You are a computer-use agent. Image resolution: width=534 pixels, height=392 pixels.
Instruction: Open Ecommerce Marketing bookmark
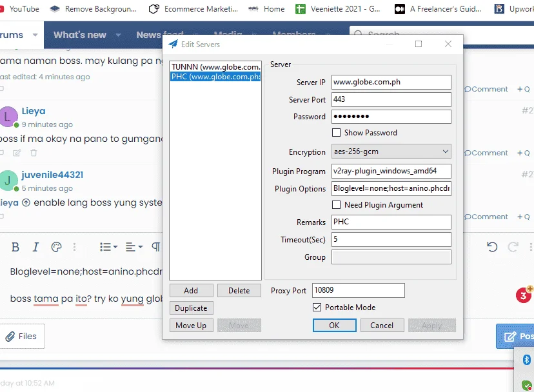click(193, 9)
